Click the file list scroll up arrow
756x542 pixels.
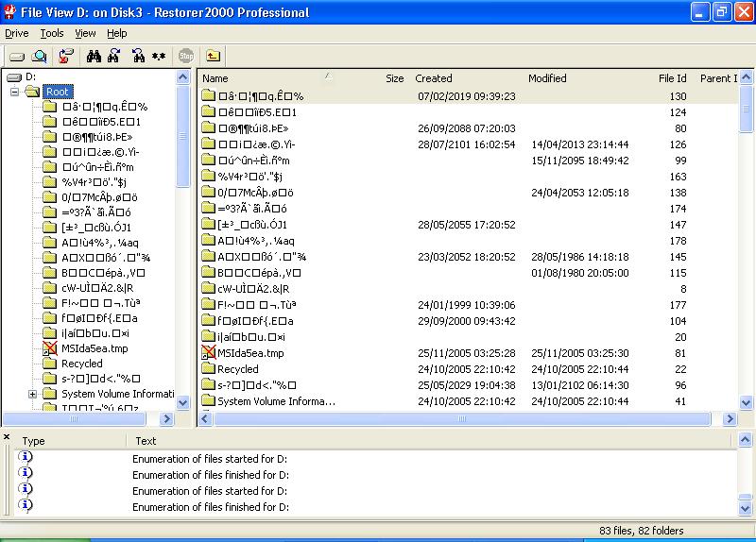[746, 77]
